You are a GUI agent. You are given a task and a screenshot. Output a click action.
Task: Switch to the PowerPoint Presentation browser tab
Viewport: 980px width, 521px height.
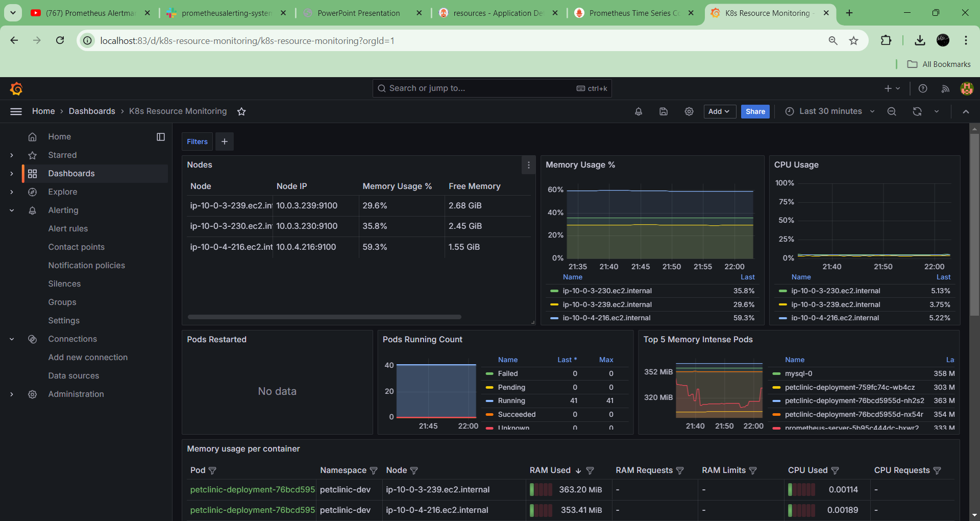(x=358, y=13)
